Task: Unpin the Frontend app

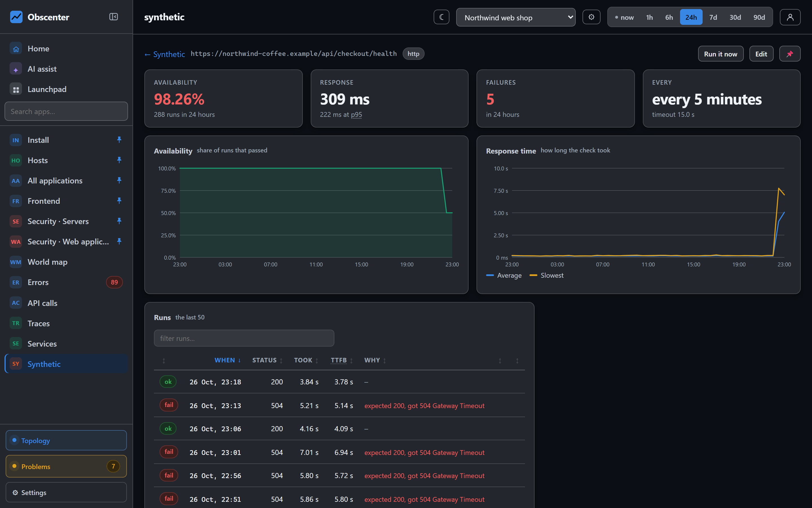Action: click(119, 201)
